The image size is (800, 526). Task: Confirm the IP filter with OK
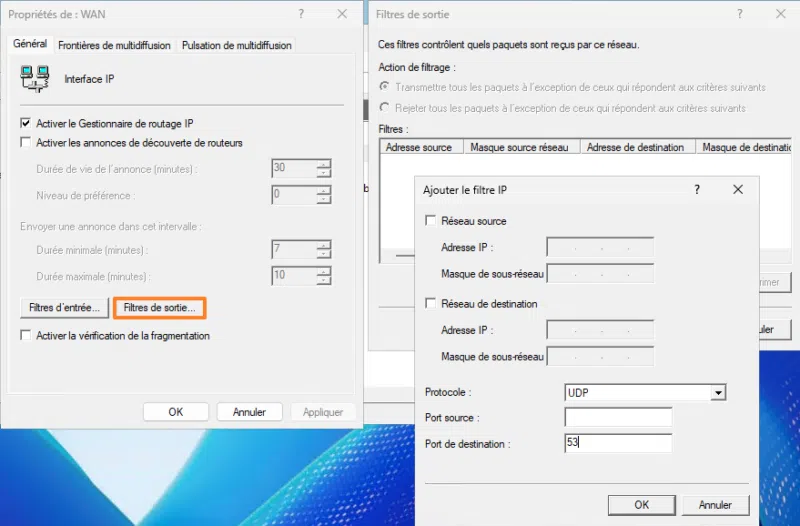[642, 505]
